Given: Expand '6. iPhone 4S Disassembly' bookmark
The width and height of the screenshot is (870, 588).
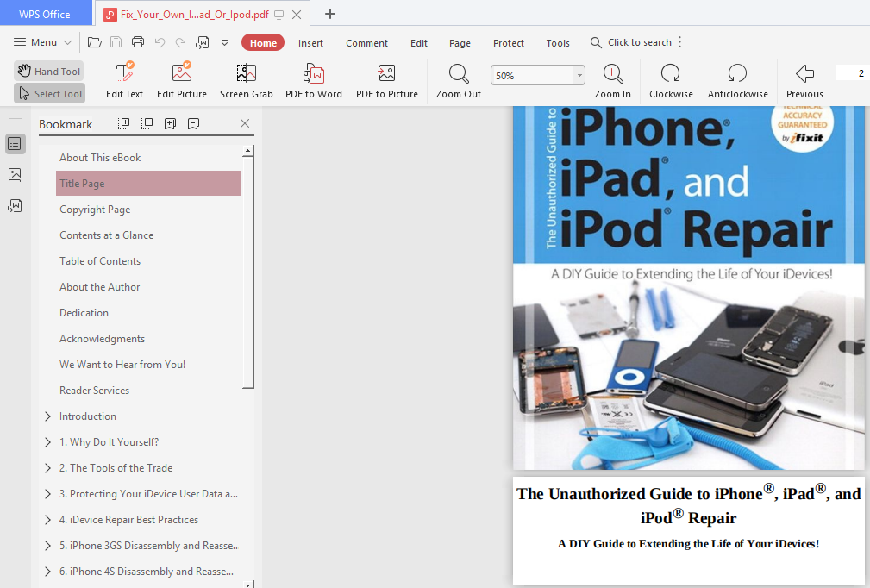Looking at the screenshot, I should (x=47, y=572).
